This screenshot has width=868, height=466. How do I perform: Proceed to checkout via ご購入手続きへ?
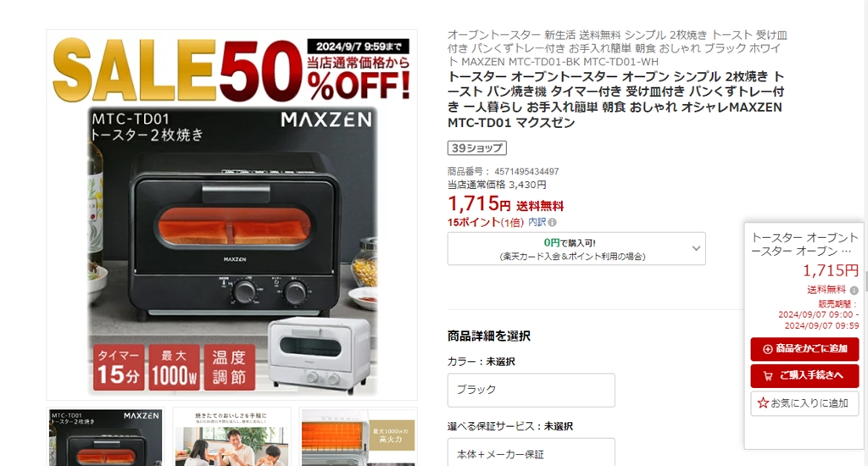click(804, 376)
